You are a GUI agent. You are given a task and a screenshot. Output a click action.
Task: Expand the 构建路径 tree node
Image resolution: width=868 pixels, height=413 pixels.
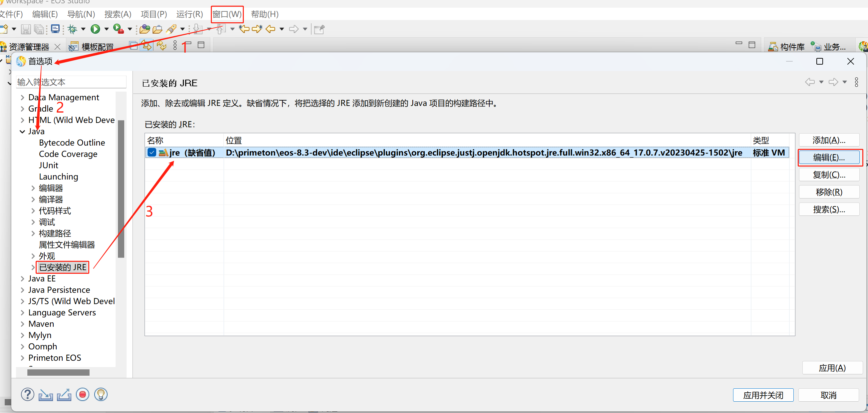pos(33,233)
